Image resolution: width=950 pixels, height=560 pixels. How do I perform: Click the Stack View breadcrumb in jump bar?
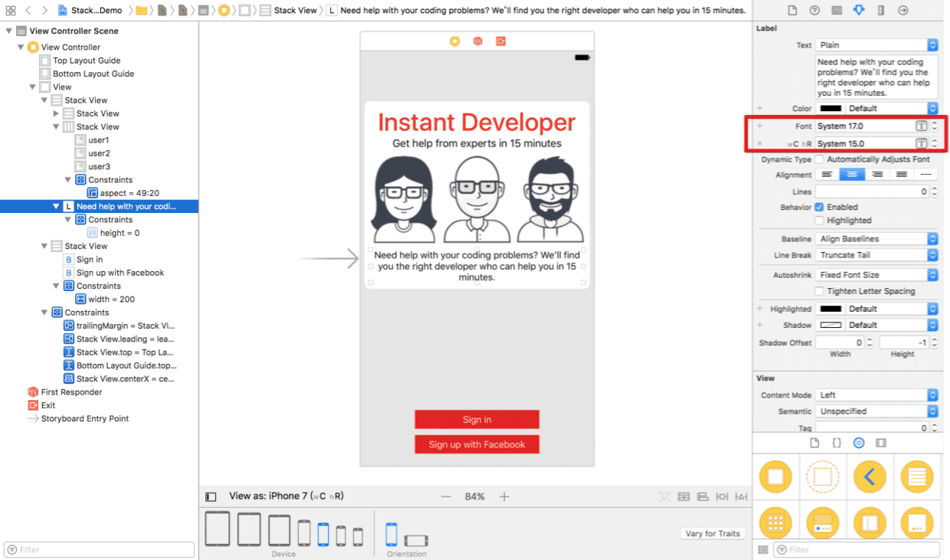coord(288,11)
